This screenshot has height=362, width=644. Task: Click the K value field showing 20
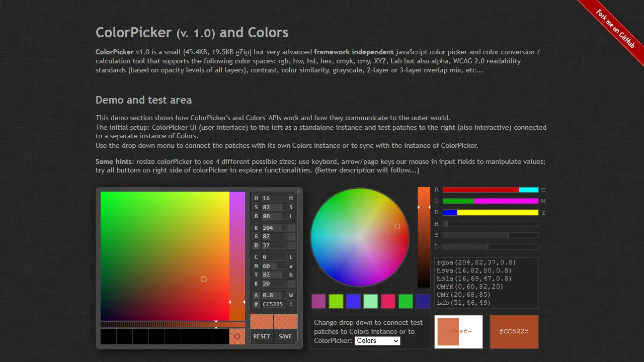pyautogui.click(x=274, y=284)
